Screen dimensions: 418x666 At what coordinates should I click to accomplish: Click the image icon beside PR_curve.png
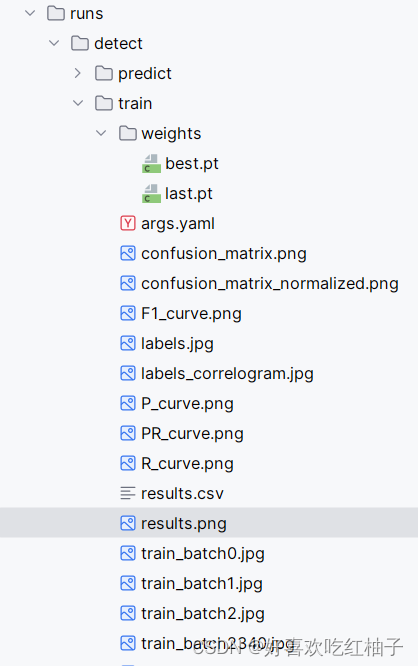point(128,433)
